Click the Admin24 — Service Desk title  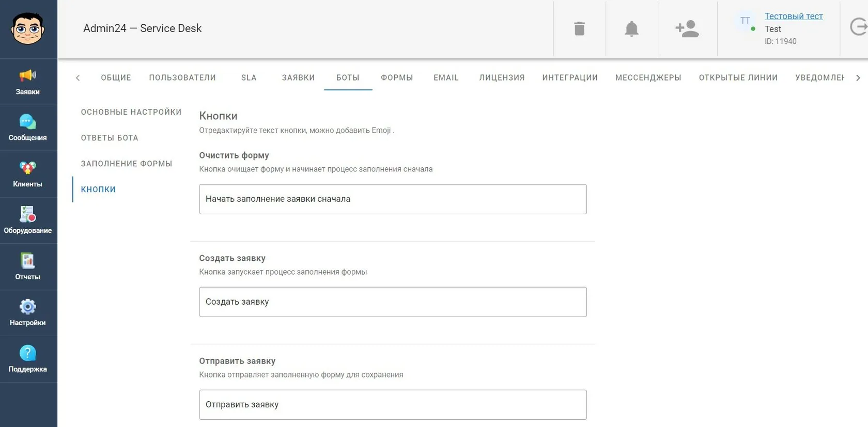tap(143, 28)
